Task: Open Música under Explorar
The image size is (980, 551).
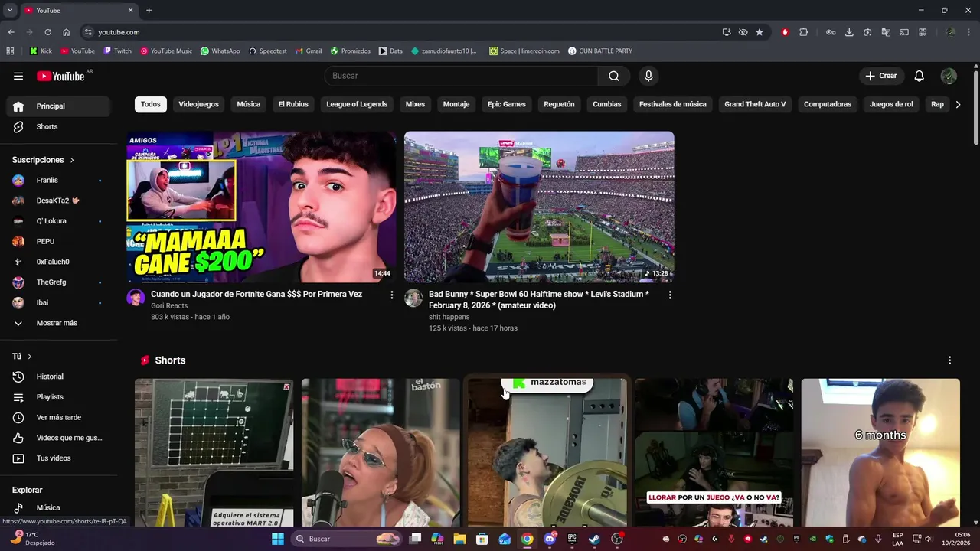Action: pyautogui.click(x=58, y=507)
